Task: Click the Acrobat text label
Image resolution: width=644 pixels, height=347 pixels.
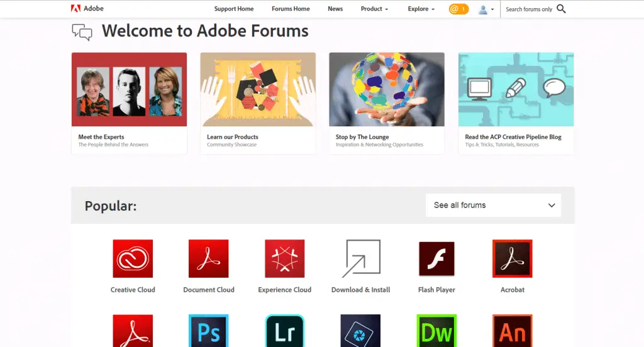Action: pyautogui.click(x=513, y=290)
